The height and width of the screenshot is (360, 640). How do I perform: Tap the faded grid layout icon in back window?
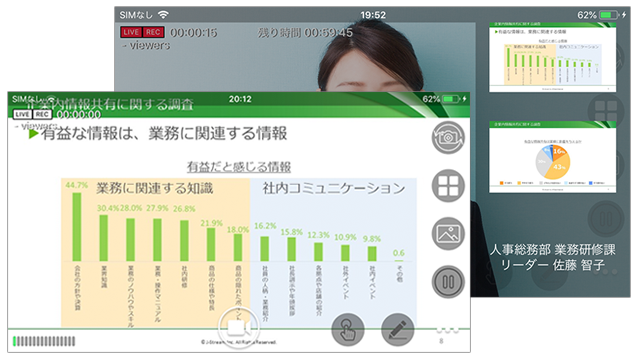[x=606, y=111]
